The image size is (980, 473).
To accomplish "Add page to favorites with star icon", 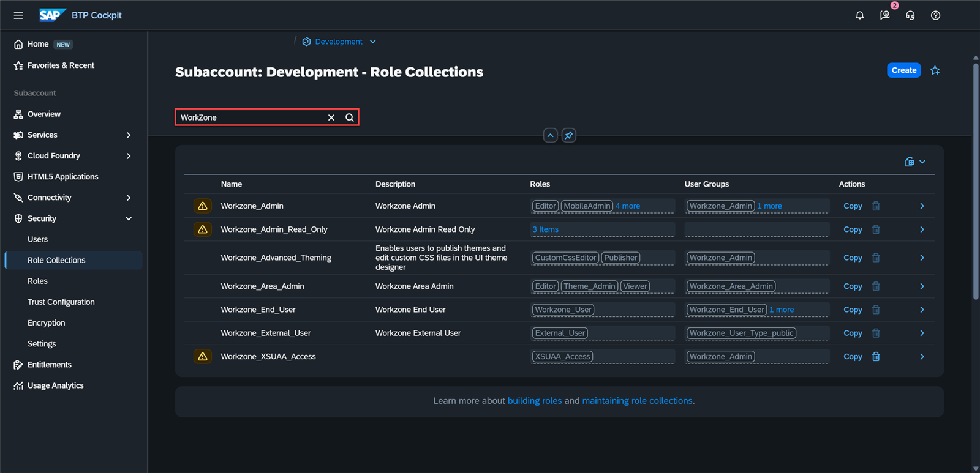I will point(935,70).
